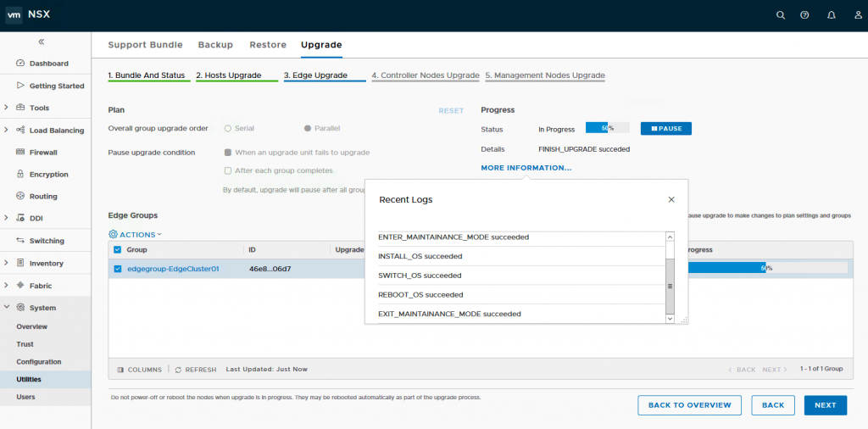The width and height of the screenshot is (868, 429).
Task: Click the VMware vm logo
Action: 14,15
